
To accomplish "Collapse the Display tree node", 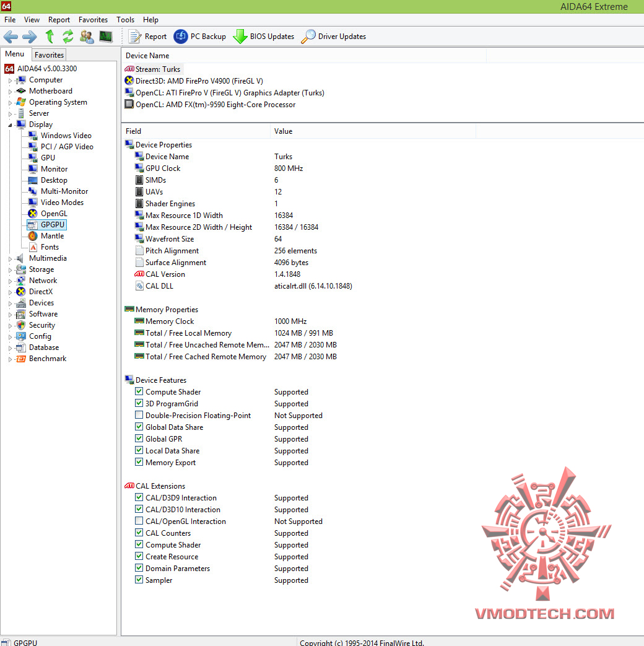I will [11, 125].
